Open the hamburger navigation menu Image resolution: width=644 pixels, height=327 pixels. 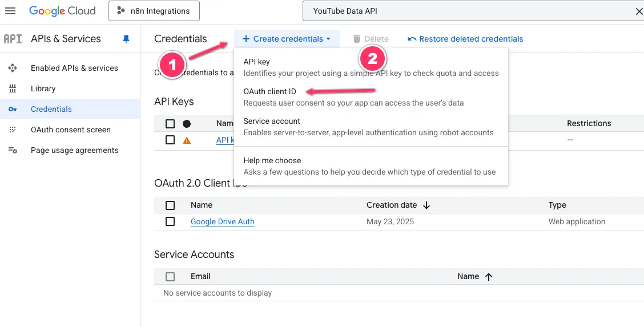[10, 11]
